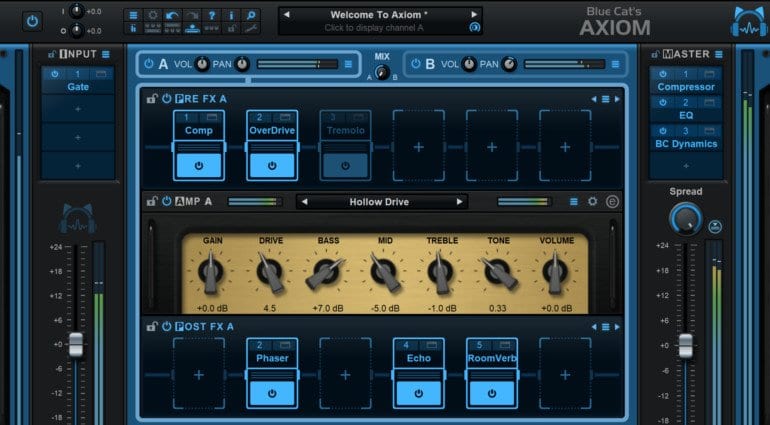Open POST FX A presets menu
770x425 pixels.
tap(605, 327)
